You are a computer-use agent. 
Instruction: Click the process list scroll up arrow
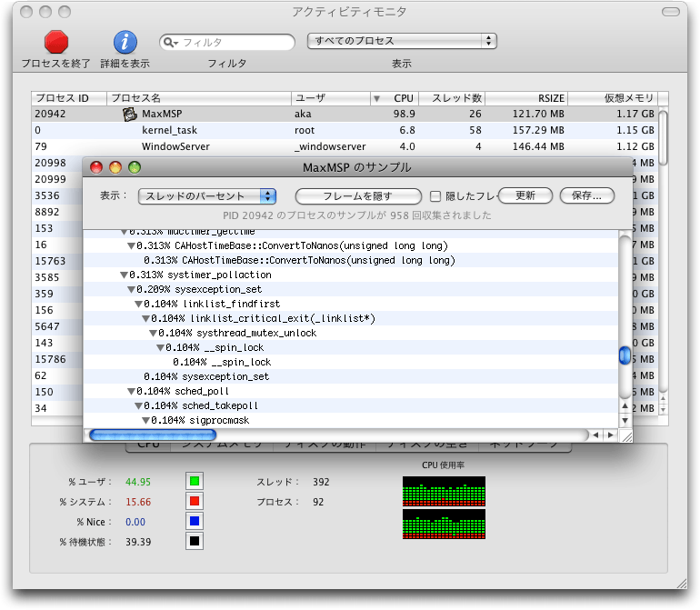pos(664,399)
